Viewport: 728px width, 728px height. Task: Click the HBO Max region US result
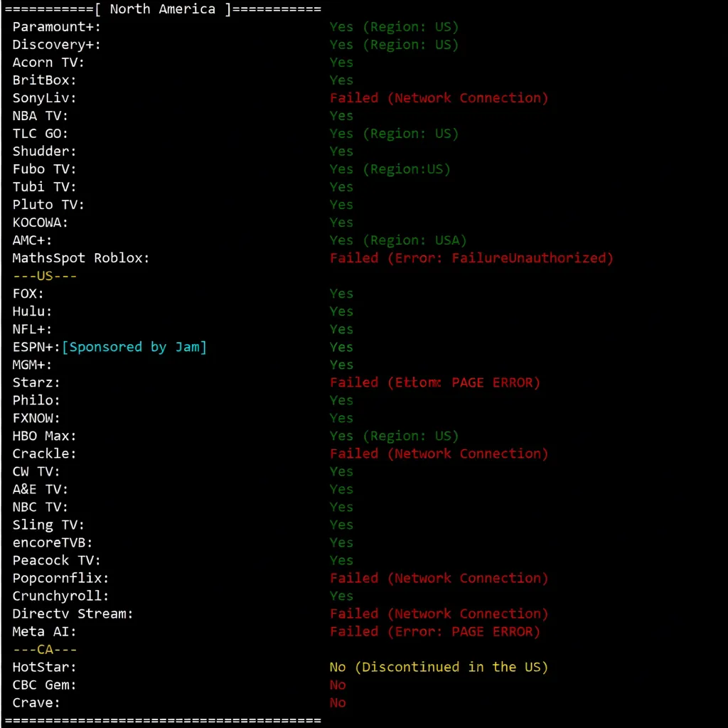pos(394,436)
